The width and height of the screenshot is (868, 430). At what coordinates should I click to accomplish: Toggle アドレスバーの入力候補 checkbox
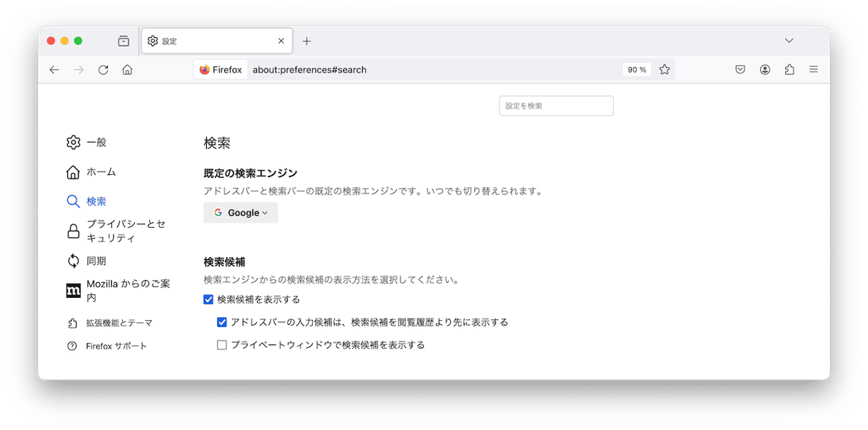pyautogui.click(x=222, y=322)
